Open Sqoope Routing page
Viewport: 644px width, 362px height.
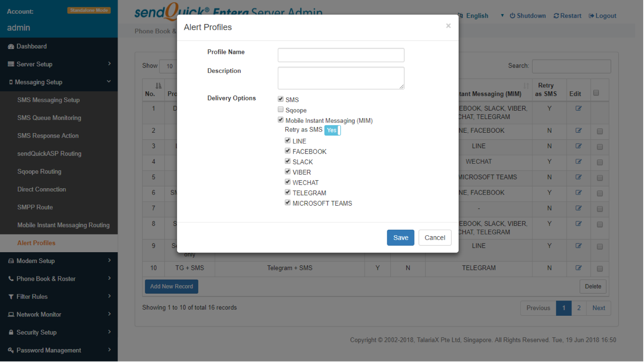tap(39, 172)
